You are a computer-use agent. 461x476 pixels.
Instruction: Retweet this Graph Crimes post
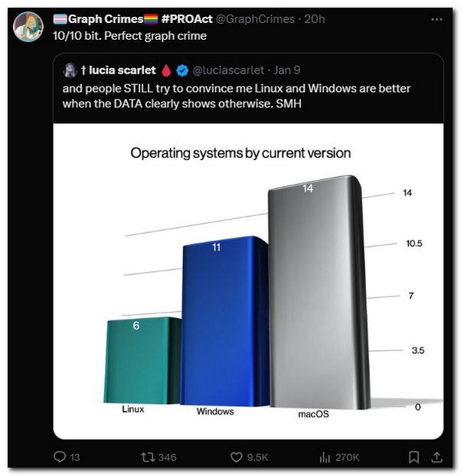coord(149,457)
